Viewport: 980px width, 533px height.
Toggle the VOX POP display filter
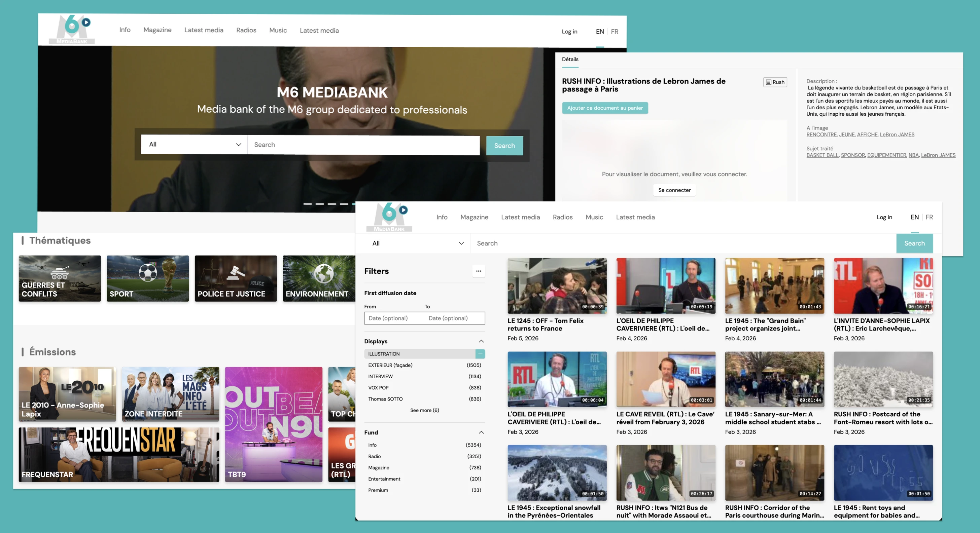(x=425, y=388)
